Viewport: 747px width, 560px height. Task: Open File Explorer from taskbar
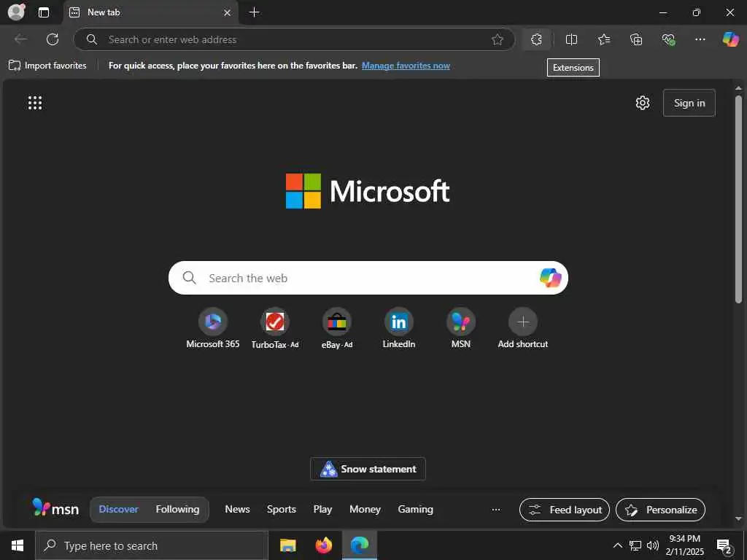pos(287,545)
